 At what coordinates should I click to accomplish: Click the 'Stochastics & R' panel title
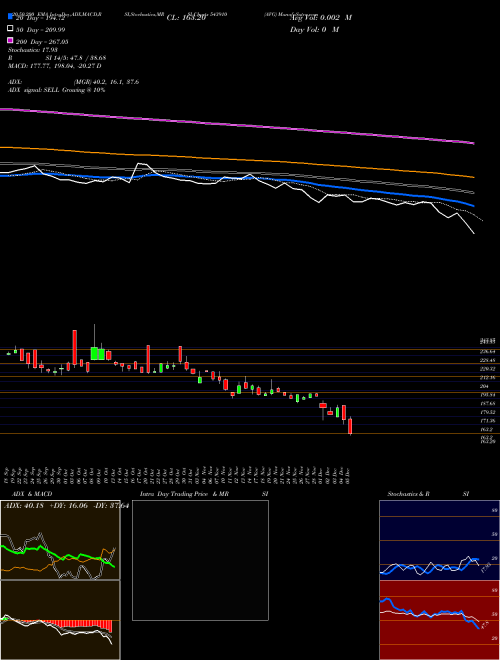click(408, 494)
